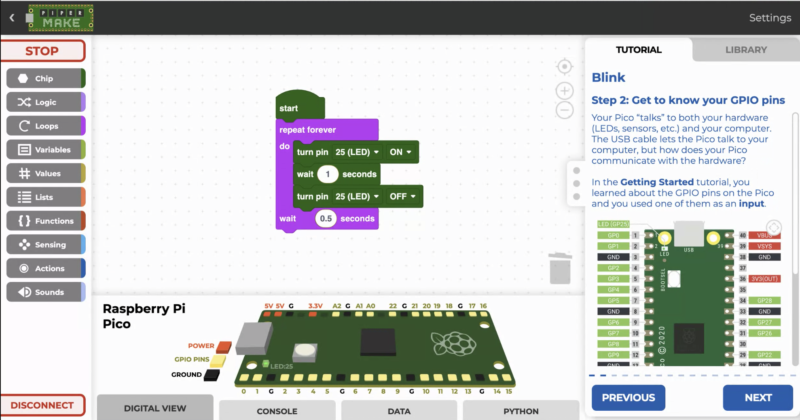Click the zoom in workspace icon

[x=564, y=90]
